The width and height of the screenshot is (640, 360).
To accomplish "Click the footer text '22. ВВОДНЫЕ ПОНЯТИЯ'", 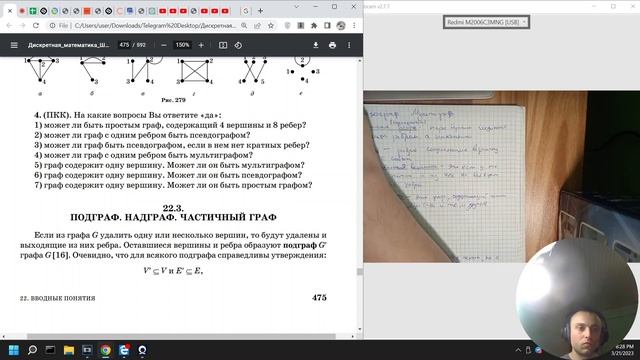I will (x=58, y=298).
